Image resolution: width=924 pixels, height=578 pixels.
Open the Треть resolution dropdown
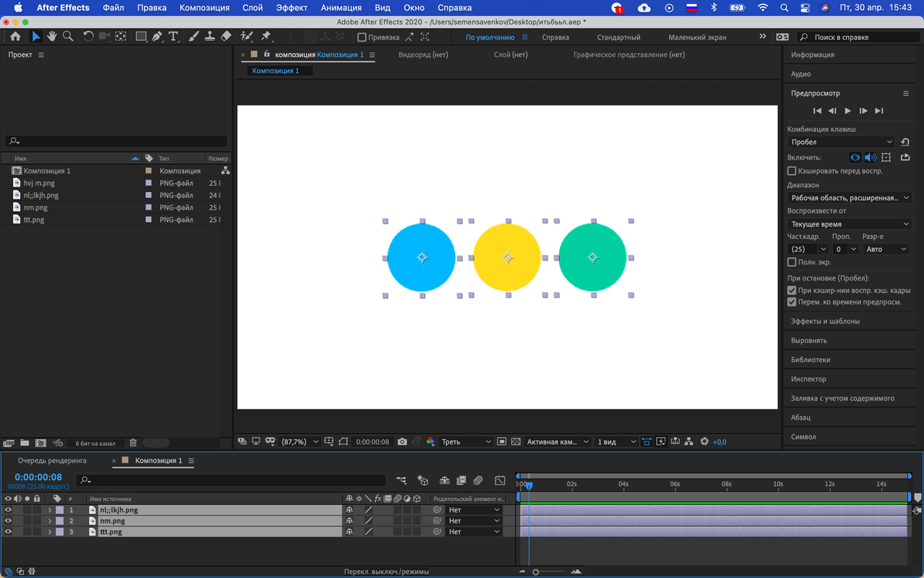[x=466, y=442]
